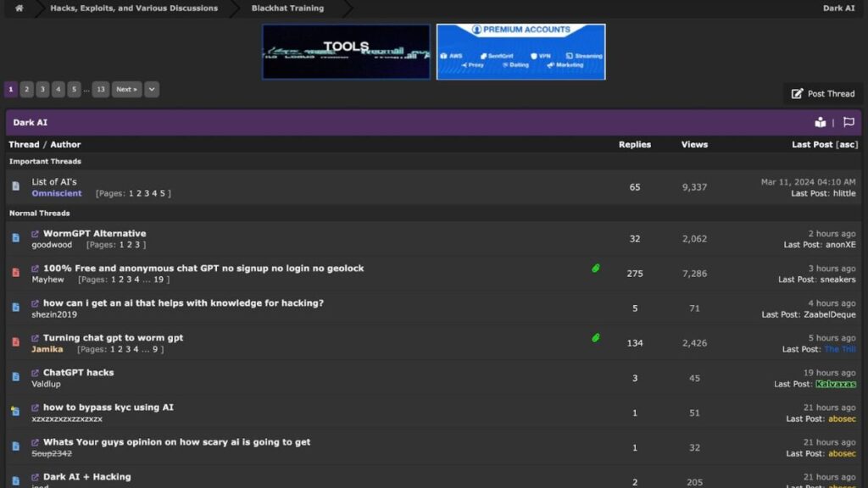Image resolution: width=868 pixels, height=488 pixels.
Task: Open the WormGPT Alternative thread
Action: [95, 234]
